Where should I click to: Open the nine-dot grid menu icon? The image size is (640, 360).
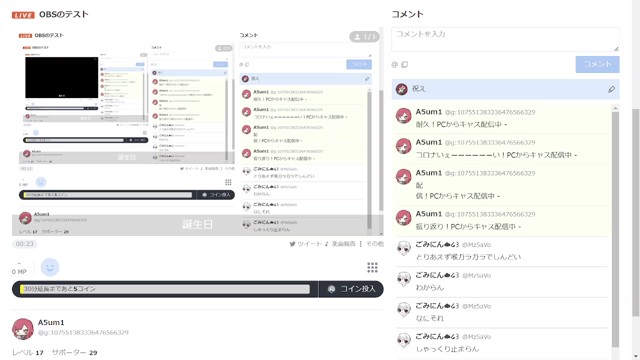coord(372,267)
